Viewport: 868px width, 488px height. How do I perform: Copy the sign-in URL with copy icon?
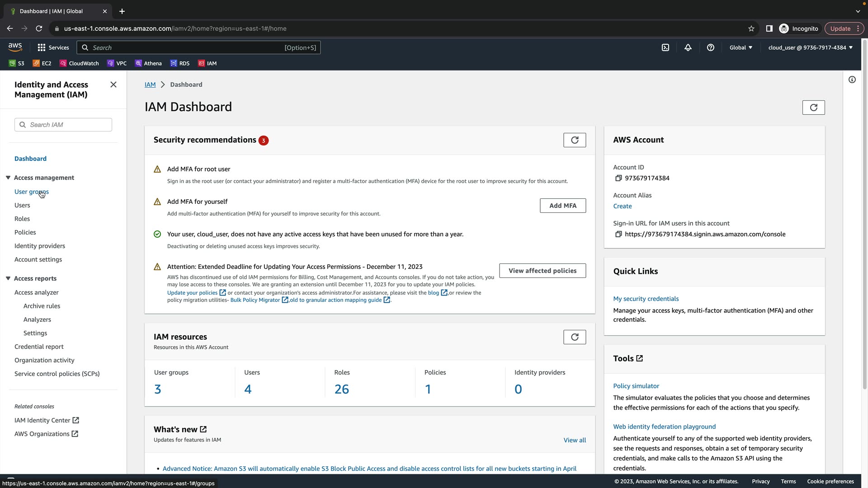[x=618, y=234]
